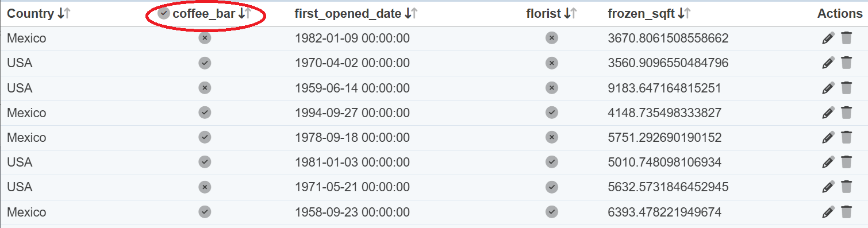Delete the row dated 1958-09-23
868x228 pixels.
[846, 212]
